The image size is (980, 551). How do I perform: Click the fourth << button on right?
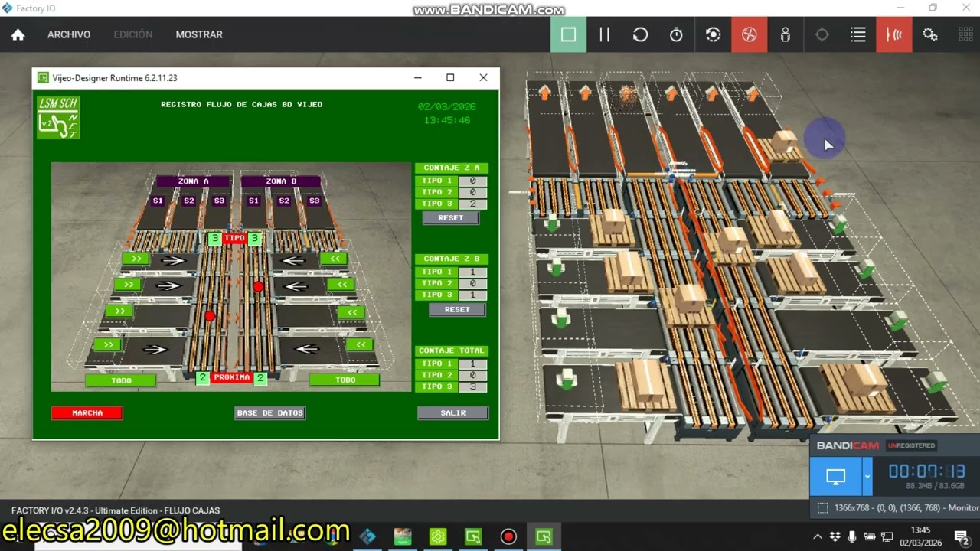pos(360,345)
